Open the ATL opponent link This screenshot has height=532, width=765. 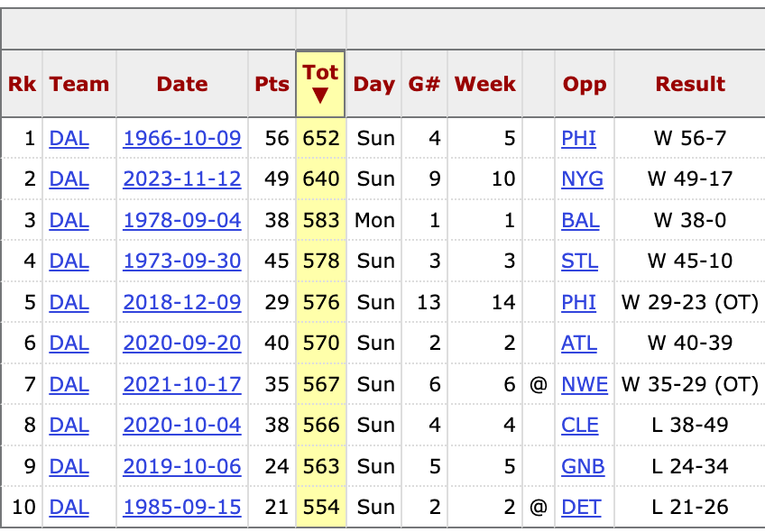(x=579, y=343)
